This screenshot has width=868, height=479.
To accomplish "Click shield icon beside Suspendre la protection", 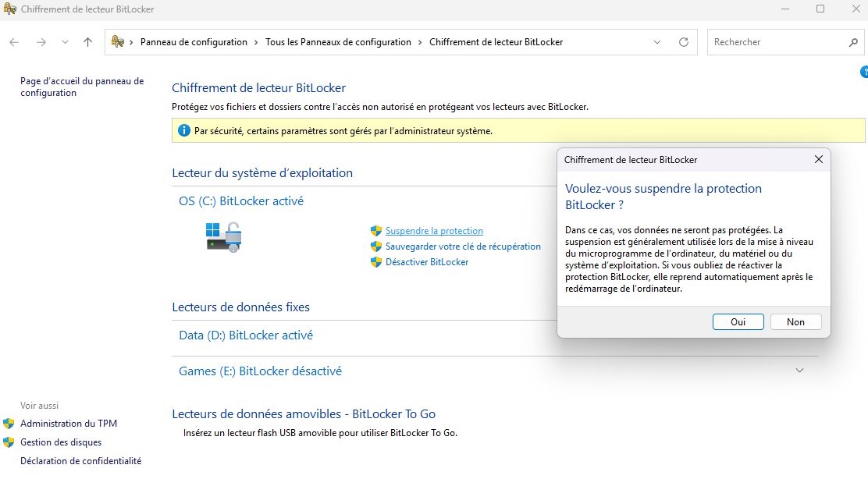I will [376, 231].
